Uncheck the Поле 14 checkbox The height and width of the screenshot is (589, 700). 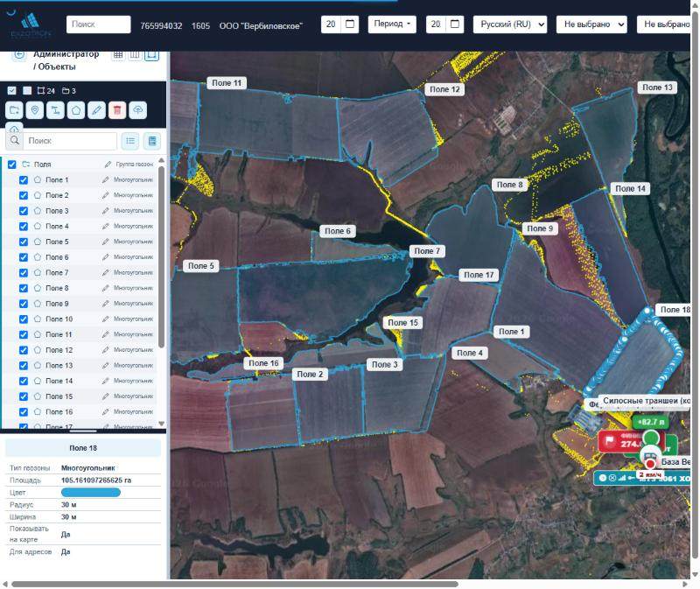24,381
